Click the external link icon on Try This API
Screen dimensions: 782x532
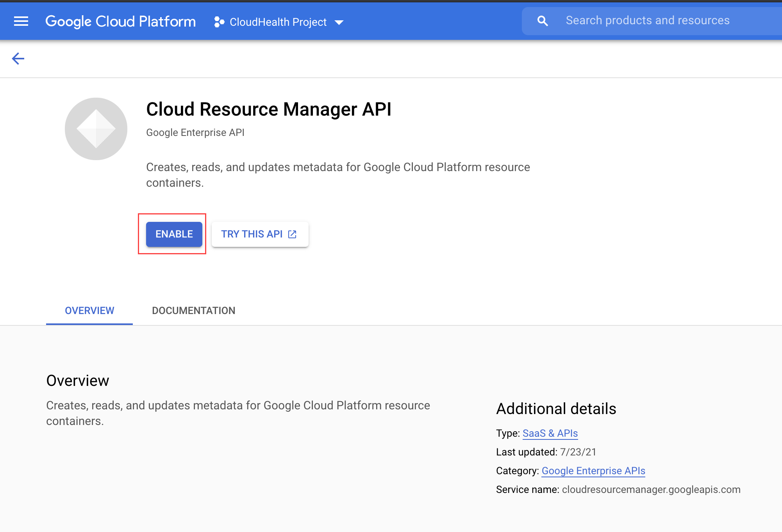(292, 234)
